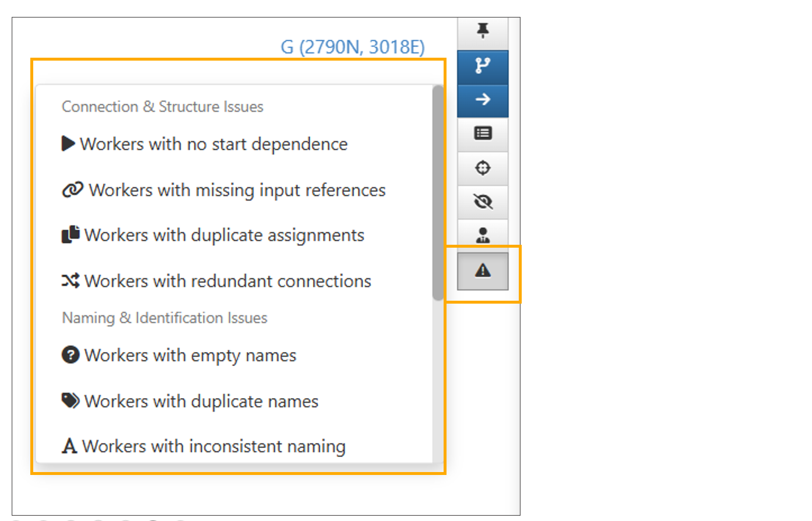Pick Workers with inconsistent naming
Image resolution: width=812 pixels, height=521 pixels.
[x=213, y=446]
